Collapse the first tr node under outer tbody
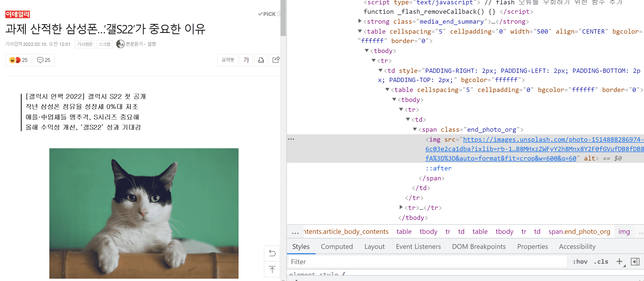Image resolution: width=644 pixels, height=281 pixels. click(x=373, y=60)
